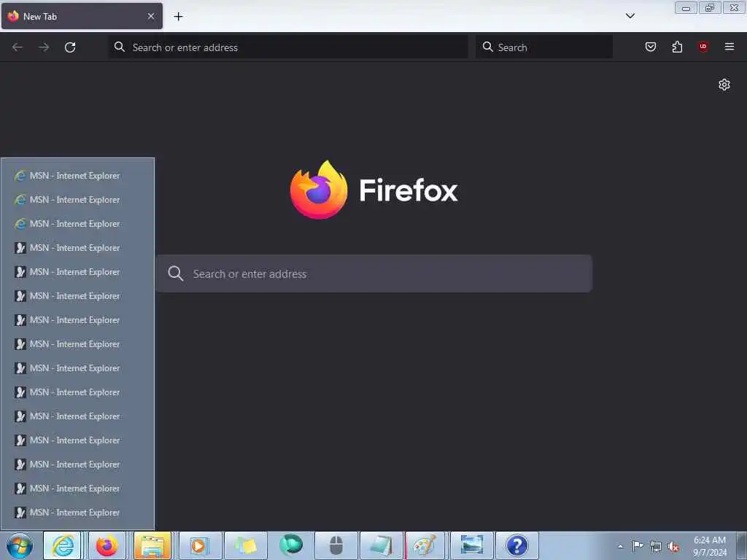747x560 pixels.
Task: Open the Notepad taskbar icon
Action: pyautogui.click(x=382, y=545)
